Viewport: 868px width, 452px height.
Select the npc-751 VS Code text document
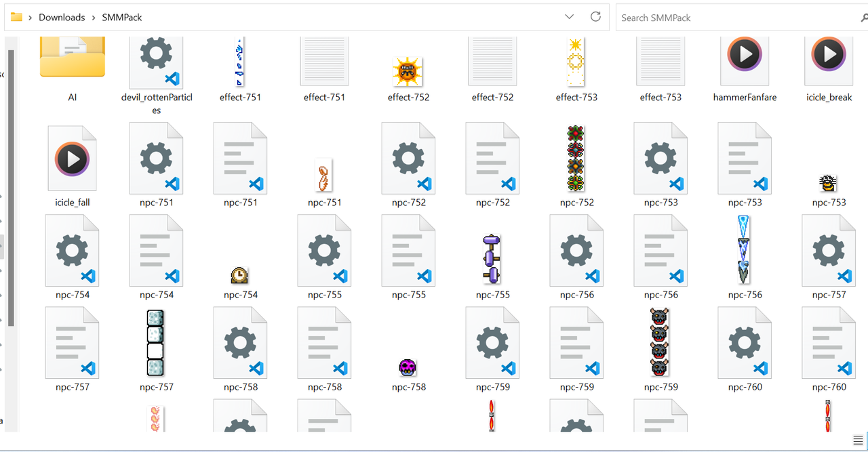[x=241, y=159]
